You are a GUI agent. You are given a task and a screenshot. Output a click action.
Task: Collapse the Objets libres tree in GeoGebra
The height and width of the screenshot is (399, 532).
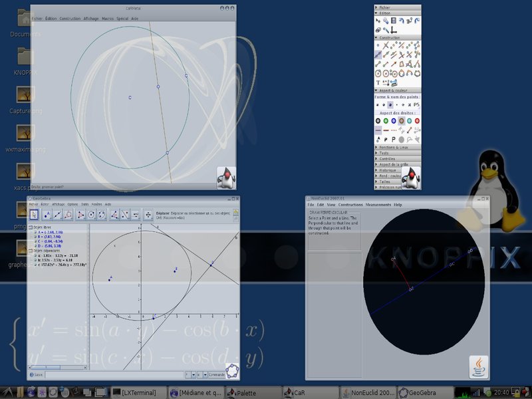click(x=31, y=228)
